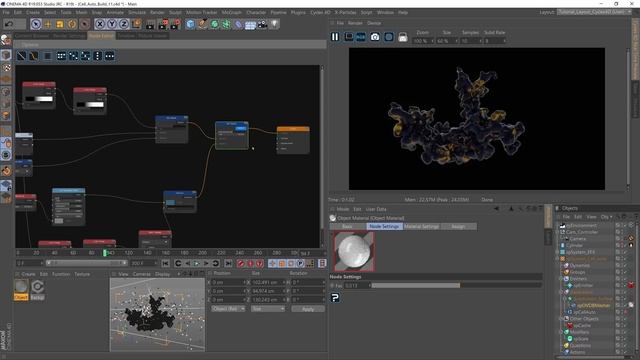
Task: Click the Undo arrow icon
Action: tap(9, 24)
